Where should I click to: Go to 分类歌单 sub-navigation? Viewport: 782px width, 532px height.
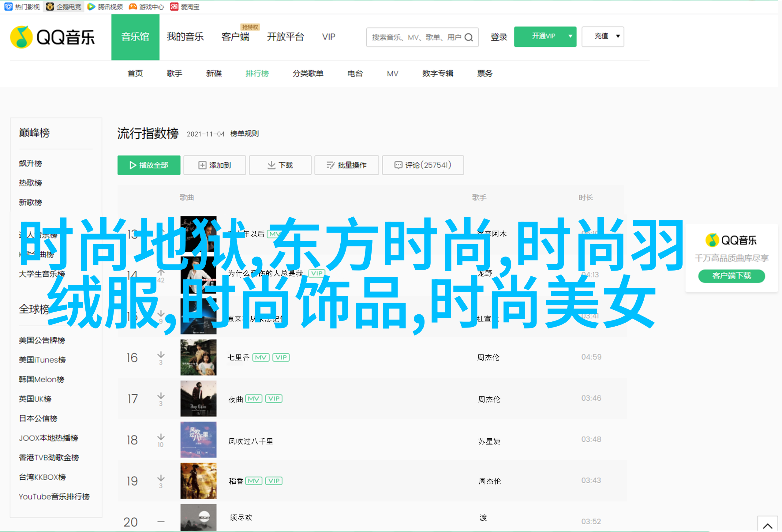click(x=308, y=73)
